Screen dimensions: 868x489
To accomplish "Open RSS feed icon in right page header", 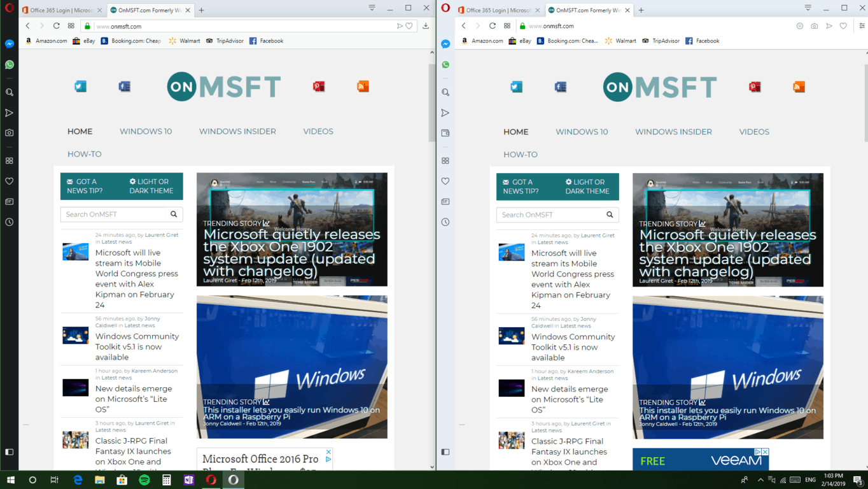I will [799, 87].
